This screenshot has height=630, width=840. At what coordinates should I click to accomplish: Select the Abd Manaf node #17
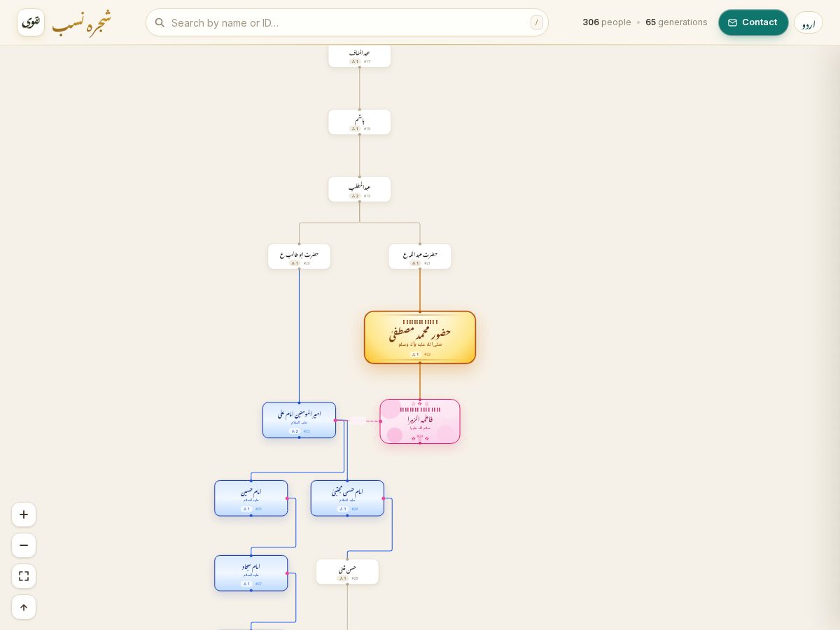coord(360,55)
